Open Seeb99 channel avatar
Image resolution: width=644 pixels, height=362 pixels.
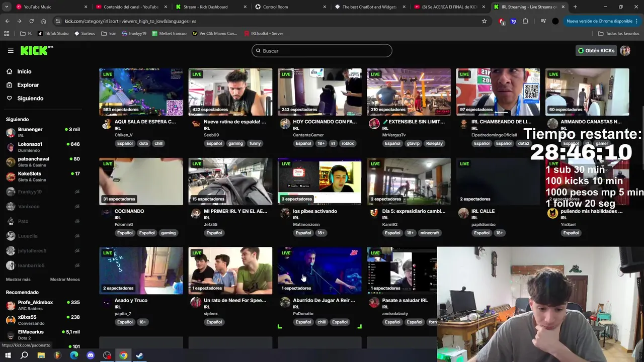coord(196,124)
